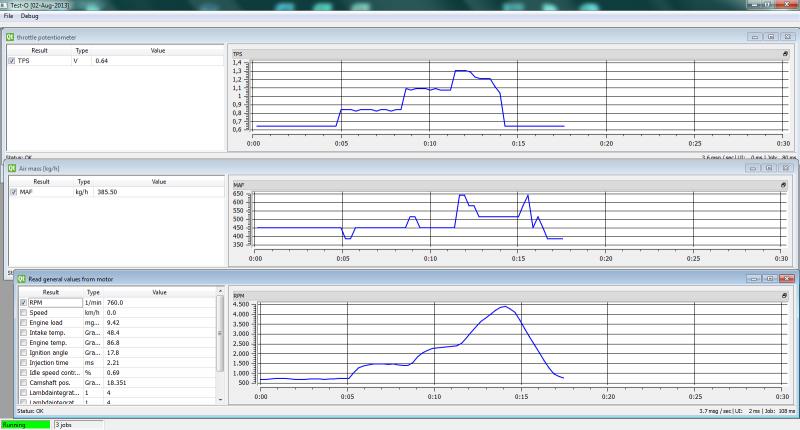Viewport: 800px width, 430px height.
Task: Undock the RPM graph panel
Action: pos(783,296)
